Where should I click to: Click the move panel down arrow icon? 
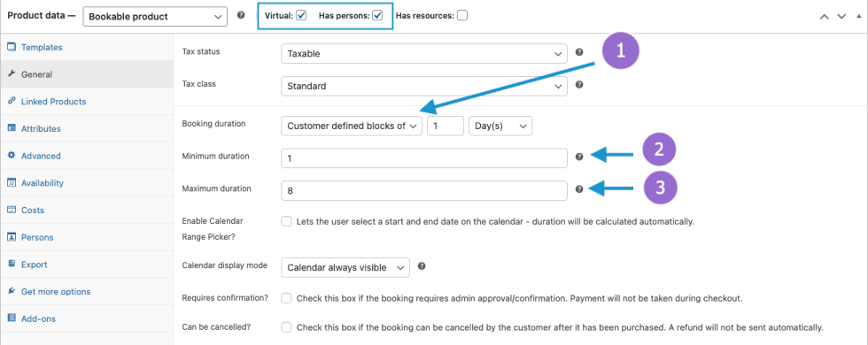(841, 17)
